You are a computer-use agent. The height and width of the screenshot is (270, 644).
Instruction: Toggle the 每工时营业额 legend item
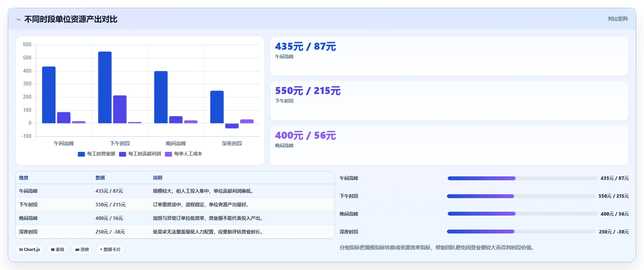pyautogui.click(x=97, y=154)
